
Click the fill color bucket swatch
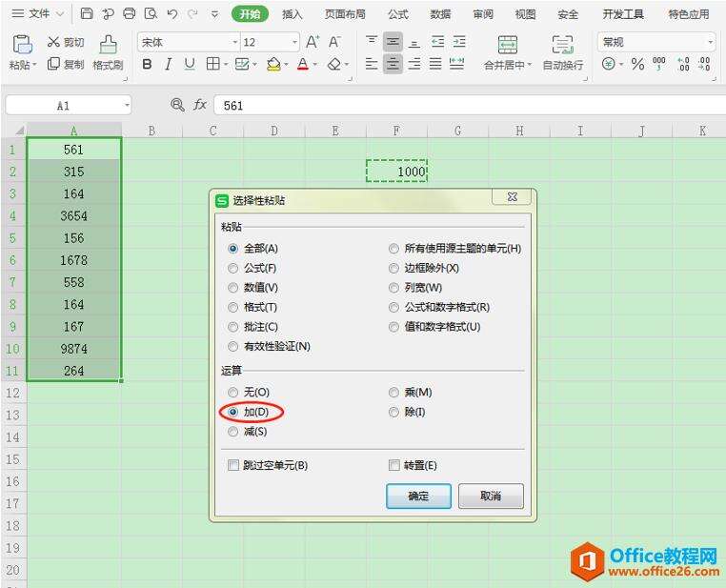[273, 64]
